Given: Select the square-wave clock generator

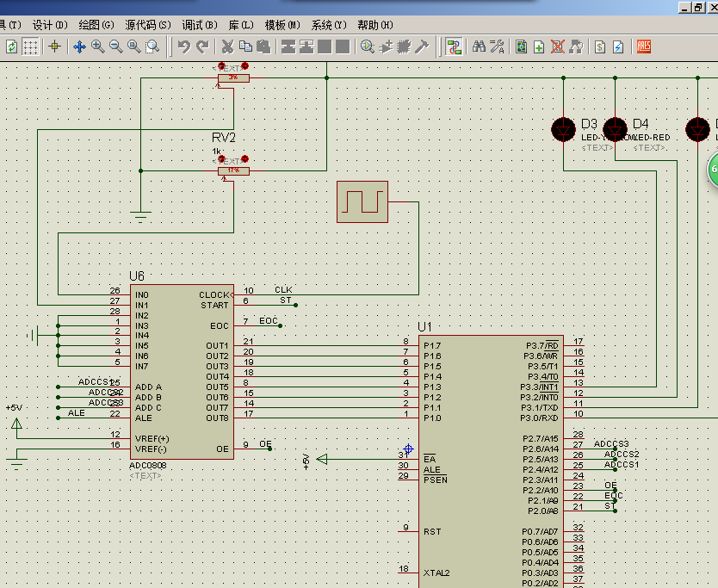Looking at the screenshot, I should pos(362,202).
